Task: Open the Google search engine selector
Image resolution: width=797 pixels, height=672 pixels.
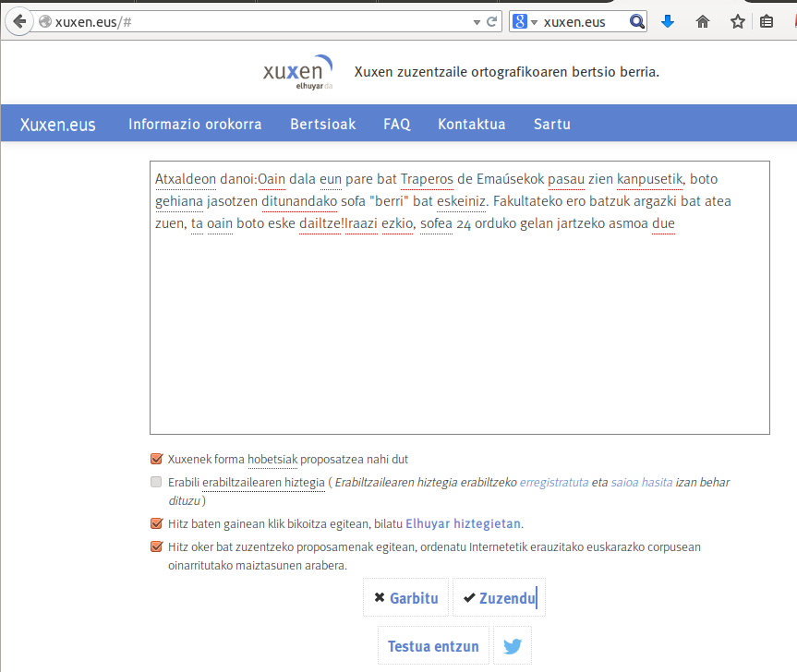Action: pos(525,22)
